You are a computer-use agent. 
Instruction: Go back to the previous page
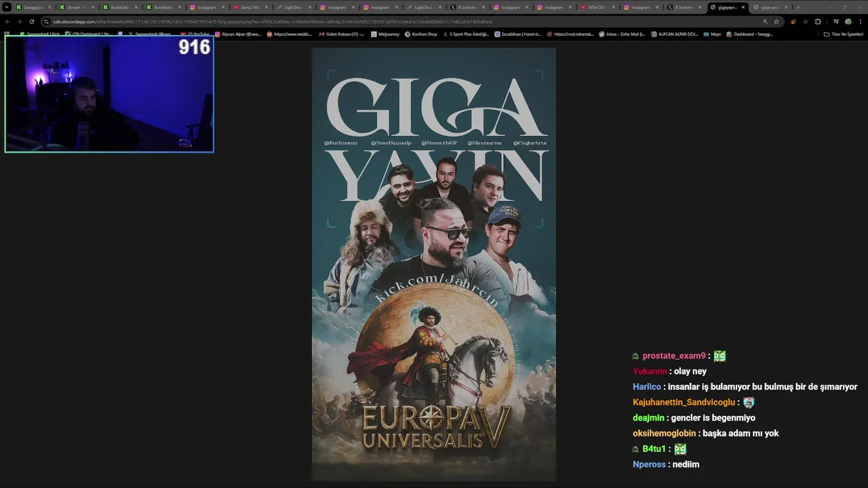coord(7,22)
